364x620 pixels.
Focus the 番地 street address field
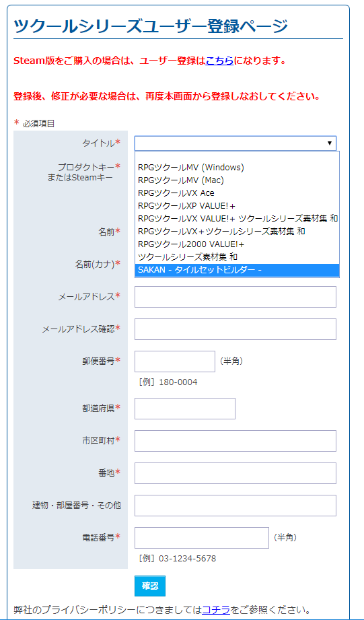235,473
